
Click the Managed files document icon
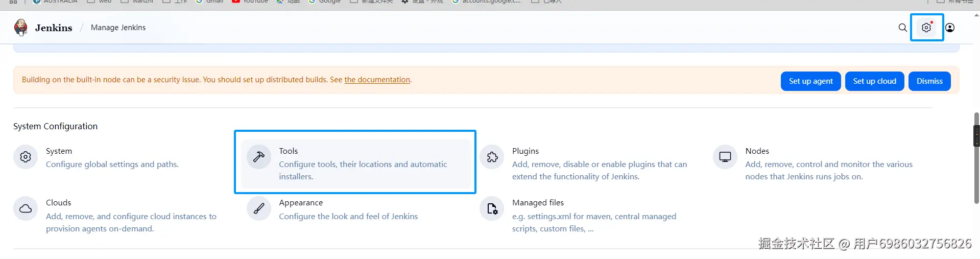pos(492,208)
